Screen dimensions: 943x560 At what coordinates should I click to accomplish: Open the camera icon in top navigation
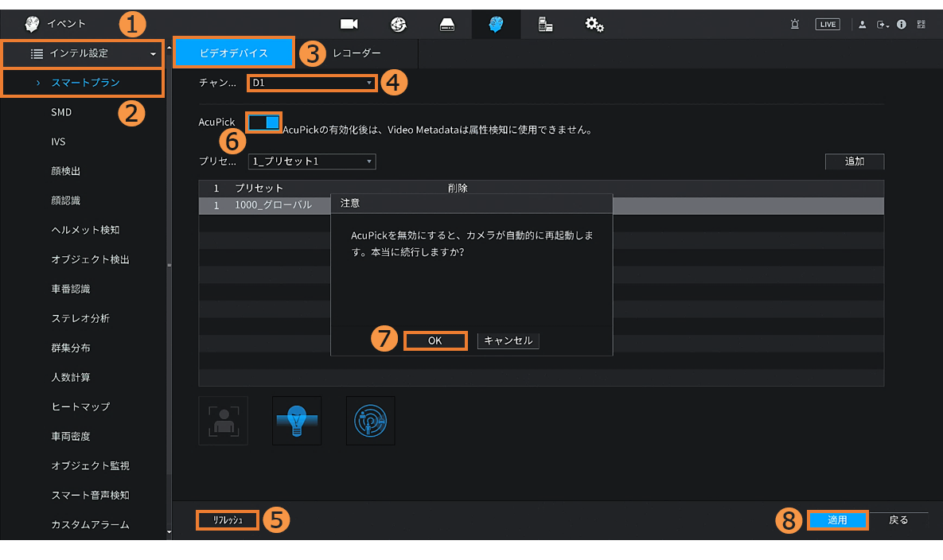click(349, 25)
